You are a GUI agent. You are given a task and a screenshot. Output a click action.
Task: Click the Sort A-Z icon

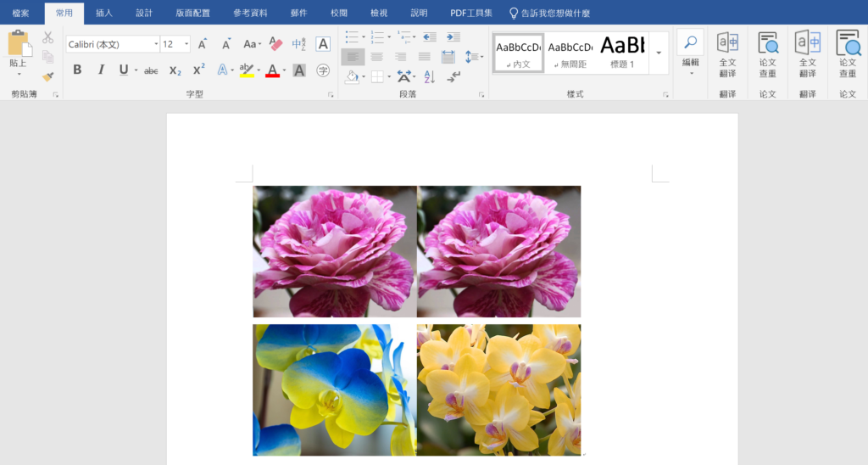429,77
